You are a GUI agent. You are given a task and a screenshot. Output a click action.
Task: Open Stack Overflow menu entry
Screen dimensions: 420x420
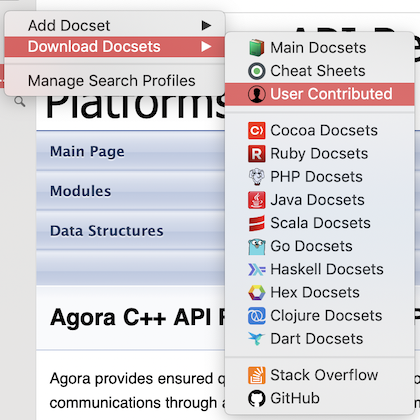[x=320, y=375]
